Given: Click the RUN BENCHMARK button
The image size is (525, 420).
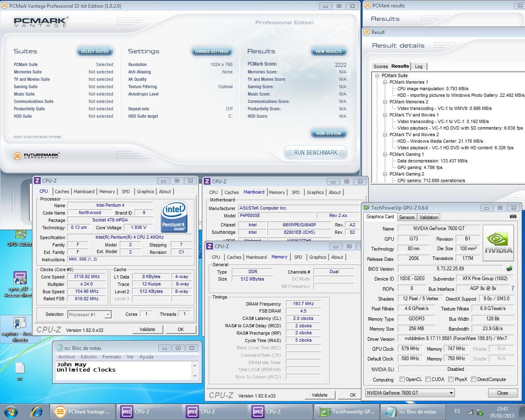Looking at the screenshot, I should pos(315,153).
